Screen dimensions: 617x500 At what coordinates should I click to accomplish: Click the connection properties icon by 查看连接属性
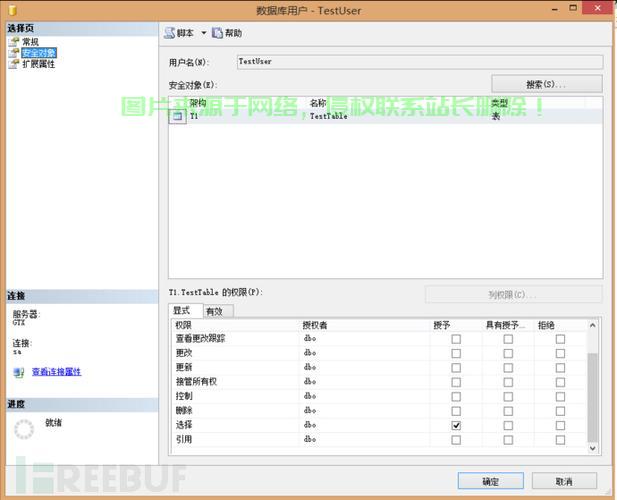(x=19, y=372)
